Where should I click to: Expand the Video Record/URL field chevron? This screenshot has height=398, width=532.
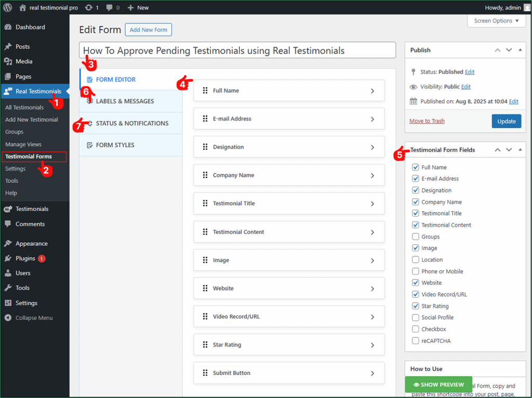373,317
